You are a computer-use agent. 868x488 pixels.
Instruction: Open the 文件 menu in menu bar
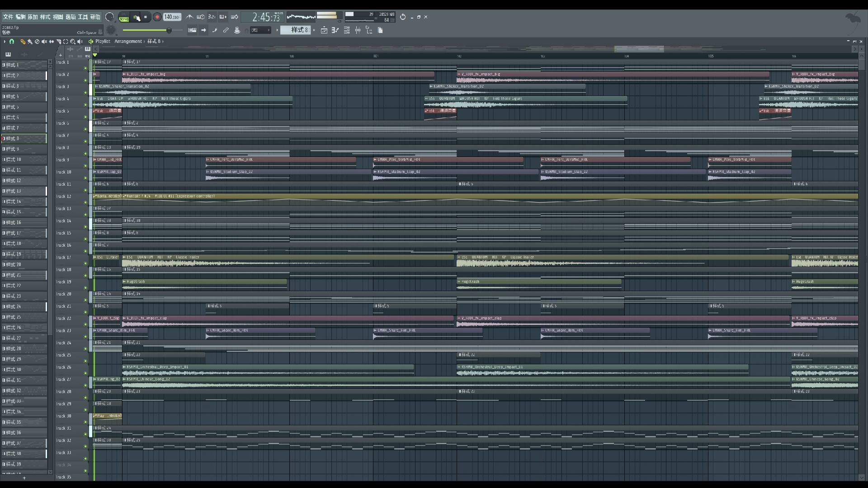pos(8,16)
